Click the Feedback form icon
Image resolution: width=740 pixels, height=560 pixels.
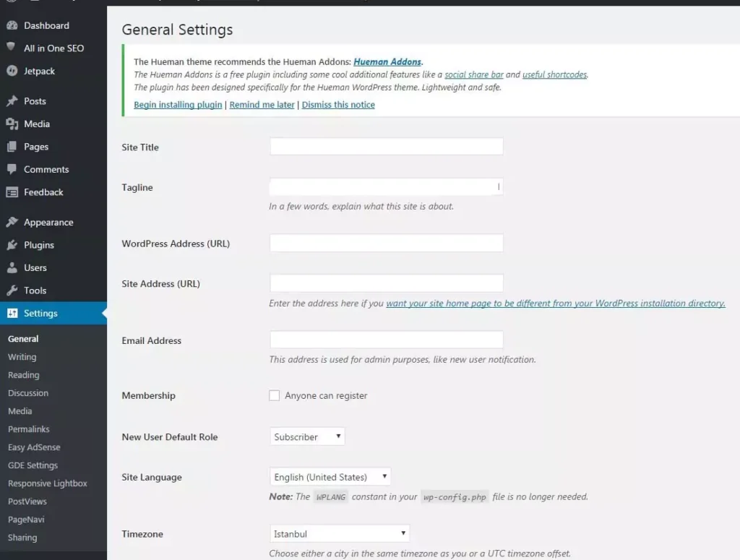12,192
